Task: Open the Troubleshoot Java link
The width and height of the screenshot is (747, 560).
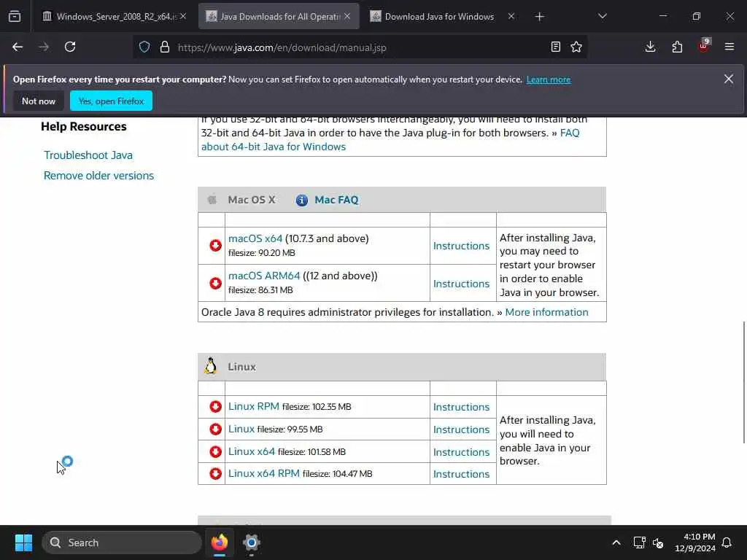Action: point(88,155)
